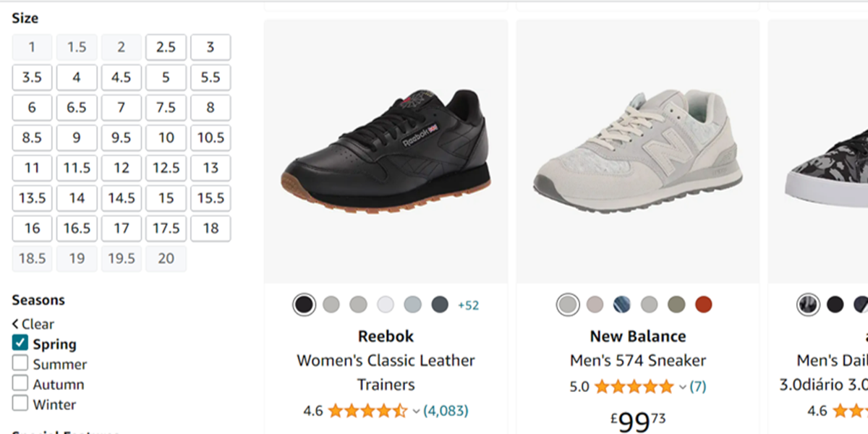Disable the Spring seasons filter
Image resolution: width=868 pixels, height=434 pixels.
pyautogui.click(x=20, y=343)
